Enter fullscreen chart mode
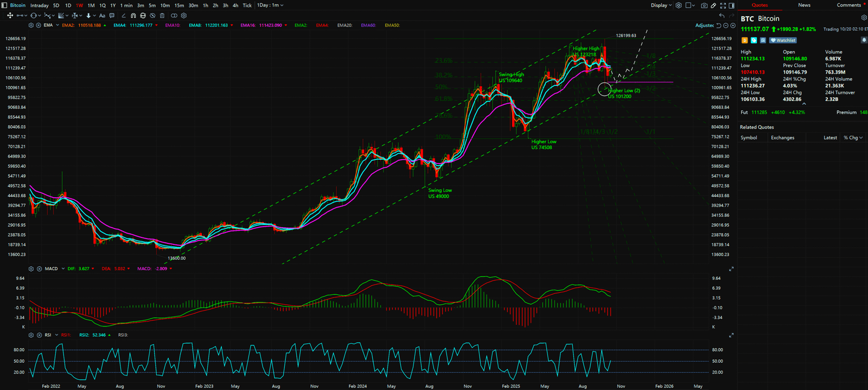The width and height of the screenshot is (868, 390). [723, 5]
